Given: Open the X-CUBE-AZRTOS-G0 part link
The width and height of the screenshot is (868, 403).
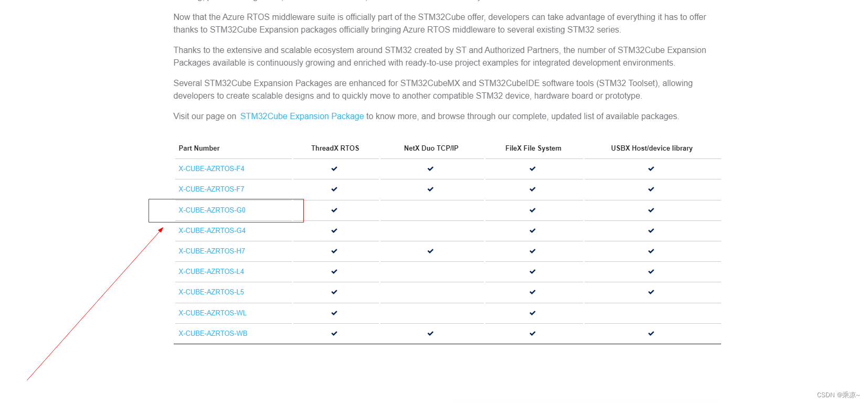Looking at the screenshot, I should point(212,210).
